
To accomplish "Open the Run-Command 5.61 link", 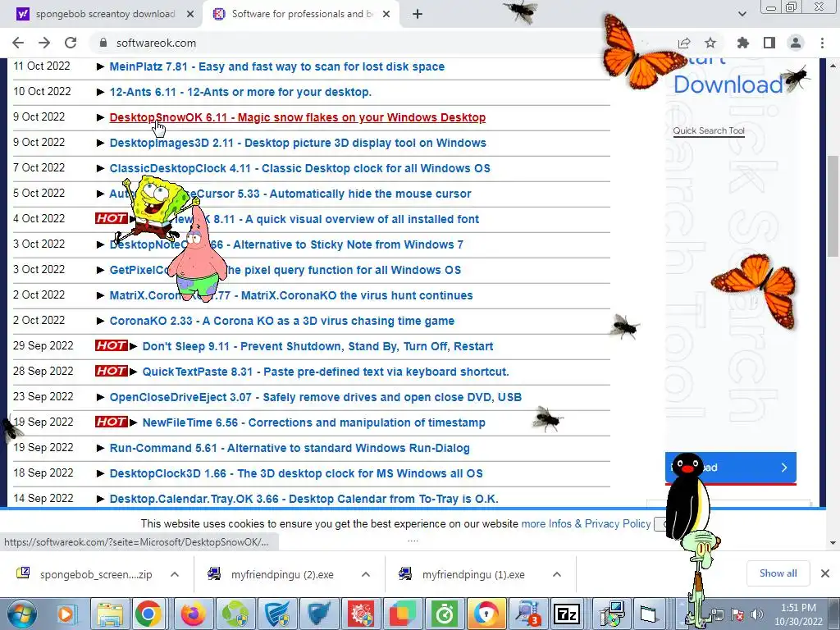I will pos(290,449).
